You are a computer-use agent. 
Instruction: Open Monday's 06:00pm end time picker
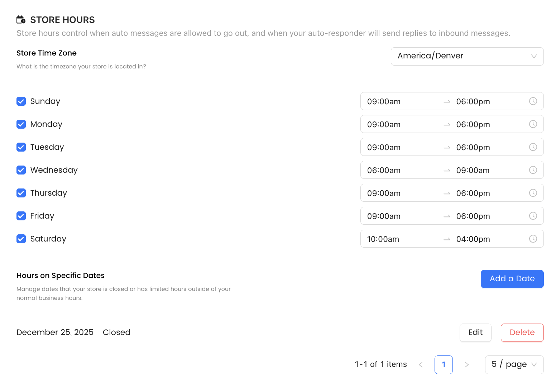[473, 124]
